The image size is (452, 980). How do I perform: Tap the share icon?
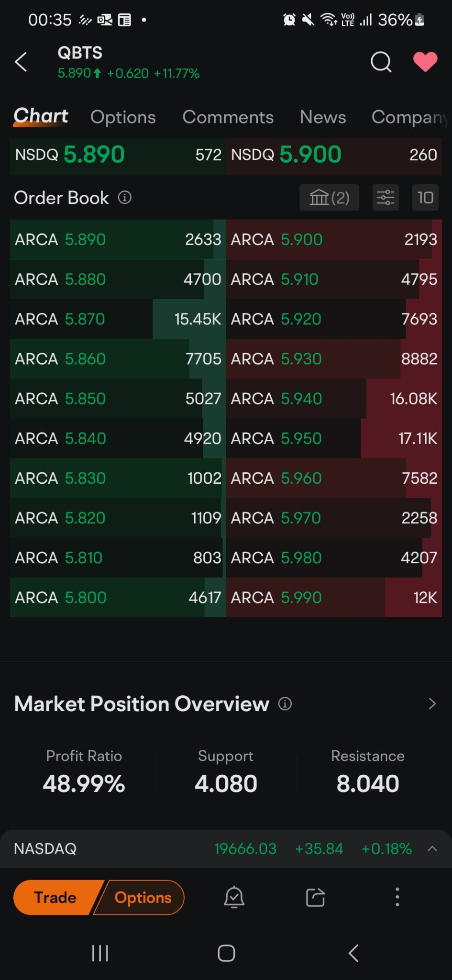point(316,897)
